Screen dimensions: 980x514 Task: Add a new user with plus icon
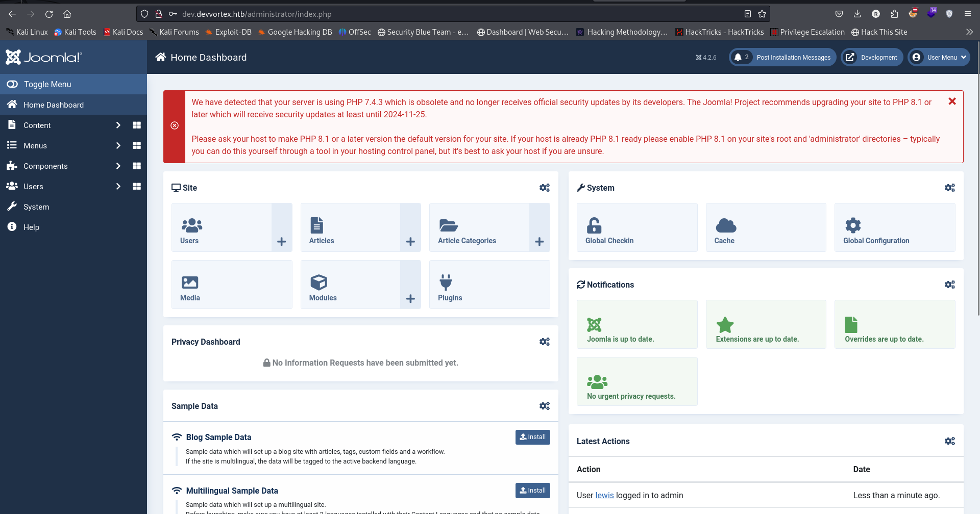tap(281, 242)
